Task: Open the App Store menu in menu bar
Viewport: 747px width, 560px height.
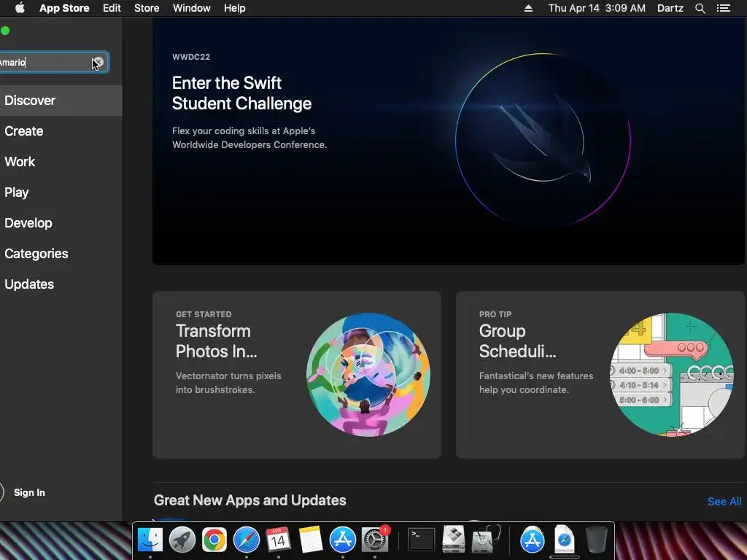Action: (64, 8)
